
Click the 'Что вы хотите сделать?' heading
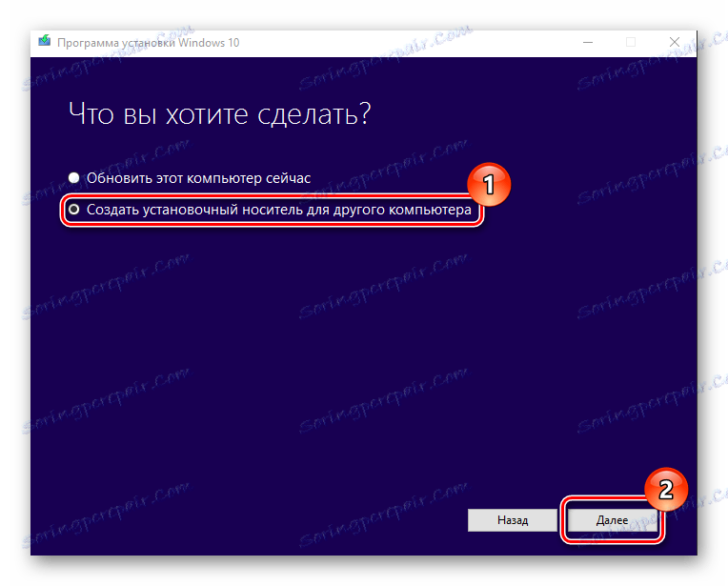click(x=220, y=113)
